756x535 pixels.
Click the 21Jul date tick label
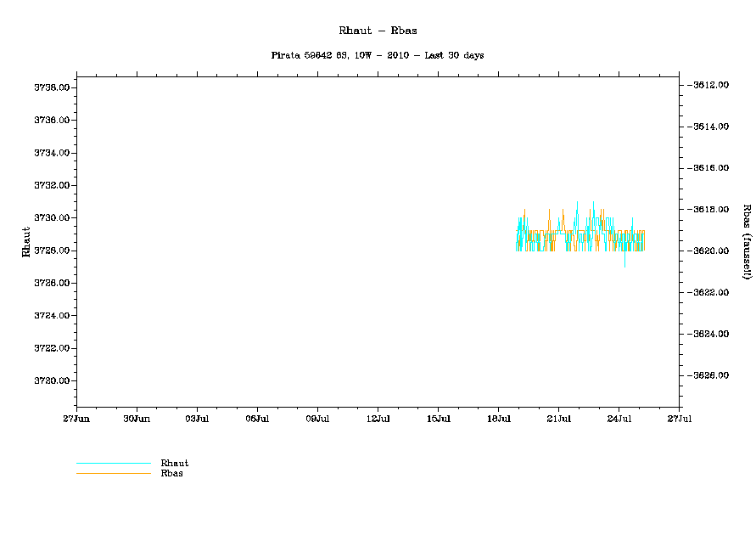pos(558,419)
